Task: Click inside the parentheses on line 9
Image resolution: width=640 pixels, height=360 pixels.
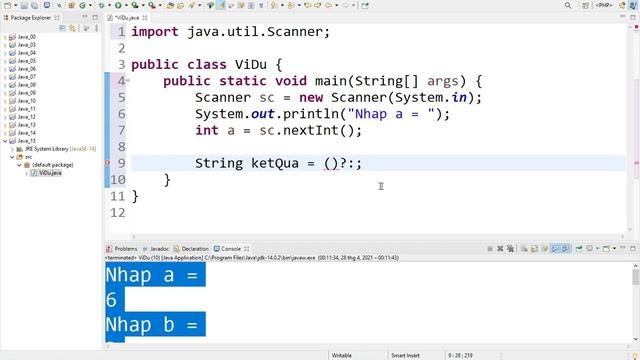Action: 331,163
